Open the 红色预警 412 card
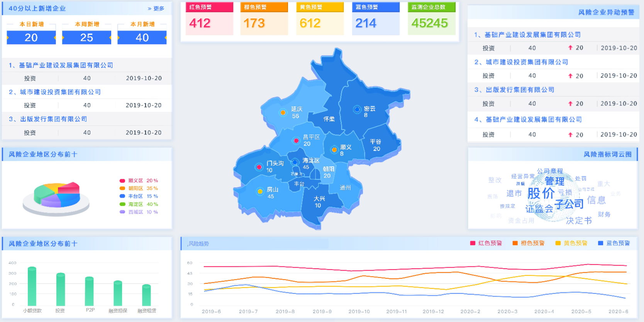The image size is (644, 322). point(209,19)
